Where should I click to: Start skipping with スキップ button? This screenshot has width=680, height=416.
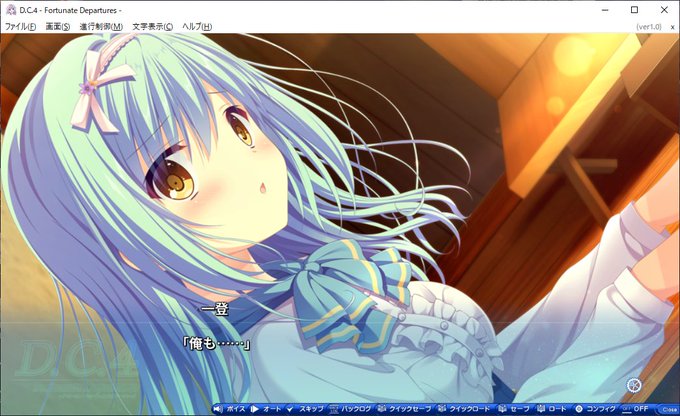[306, 409]
